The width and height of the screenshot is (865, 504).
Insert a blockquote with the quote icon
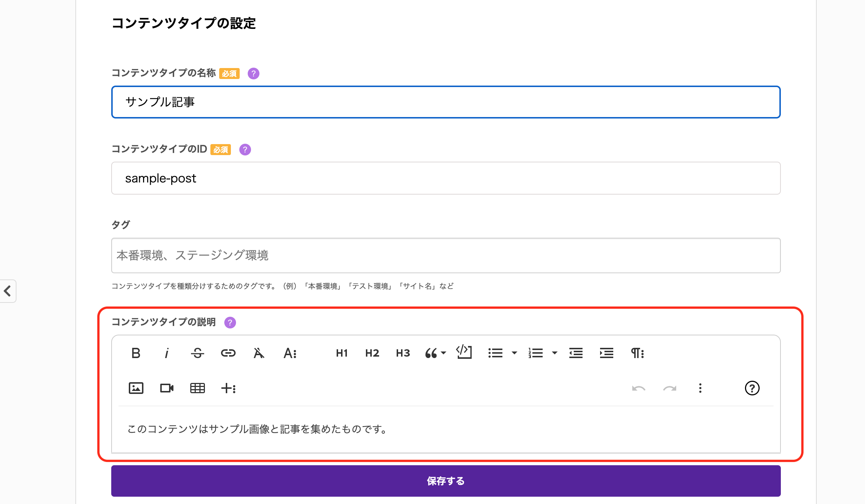click(431, 353)
